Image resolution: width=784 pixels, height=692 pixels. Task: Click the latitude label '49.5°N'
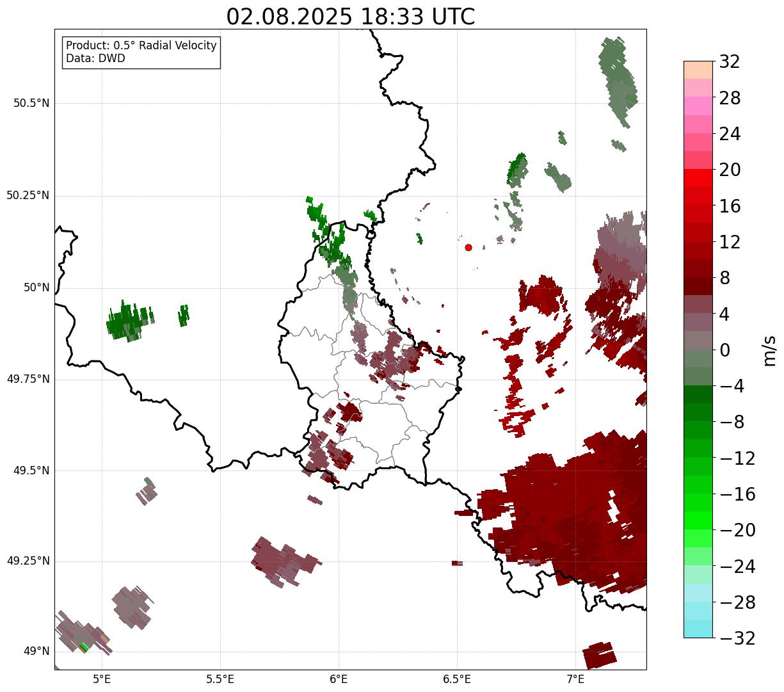[31, 471]
